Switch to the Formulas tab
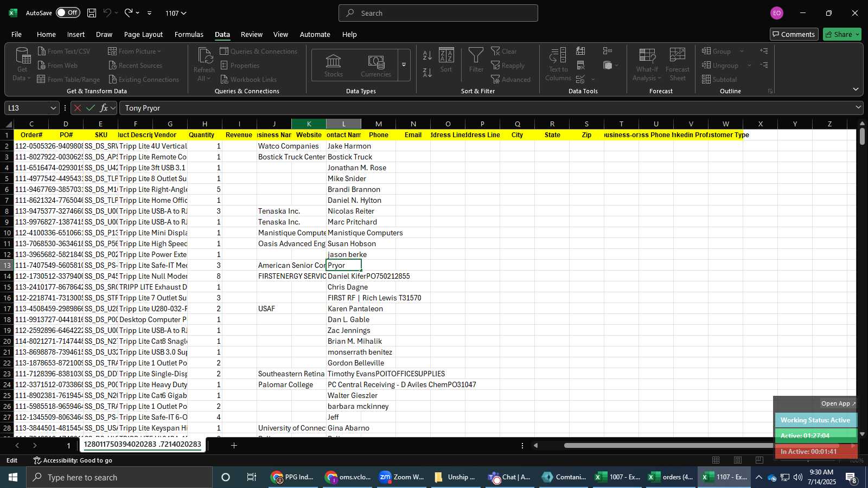 click(189, 34)
